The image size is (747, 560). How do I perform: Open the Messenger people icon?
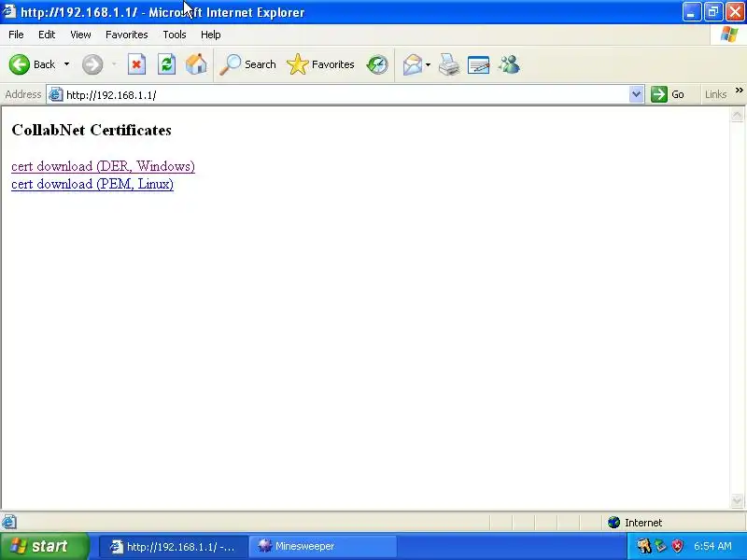(509, 64)
